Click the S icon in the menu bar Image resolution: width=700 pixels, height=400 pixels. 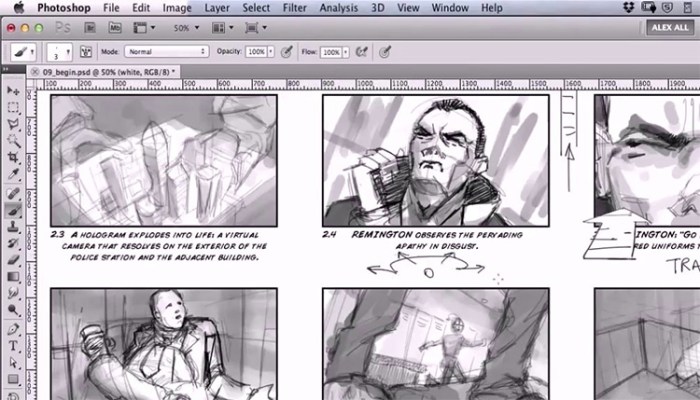(667, 8)
